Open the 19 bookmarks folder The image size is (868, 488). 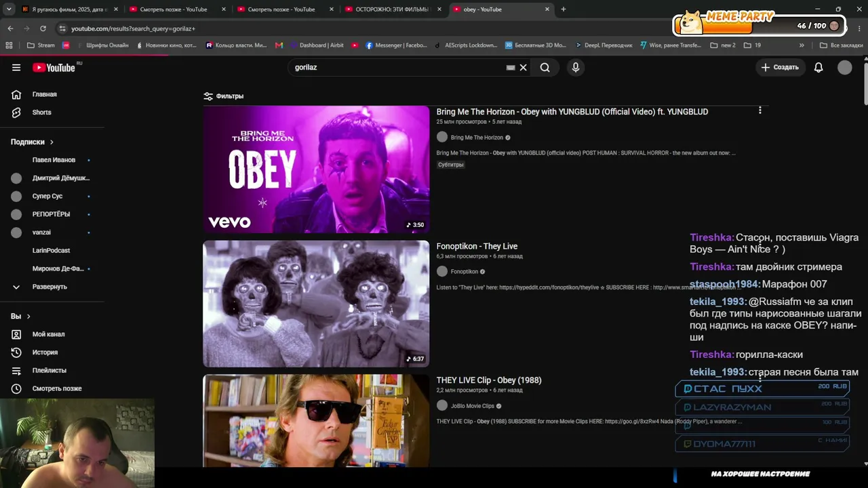tap(752, 45)
